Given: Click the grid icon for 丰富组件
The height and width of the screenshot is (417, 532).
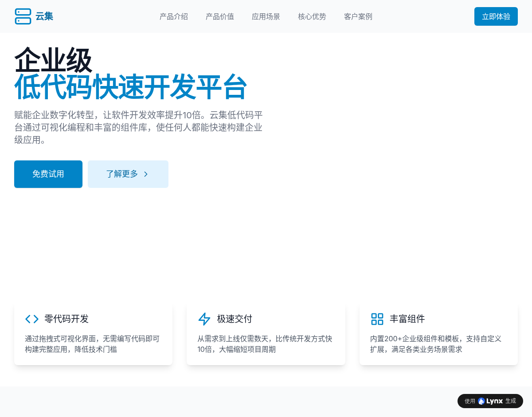Looking at the screenshot, I should click(x=377, y=319).
